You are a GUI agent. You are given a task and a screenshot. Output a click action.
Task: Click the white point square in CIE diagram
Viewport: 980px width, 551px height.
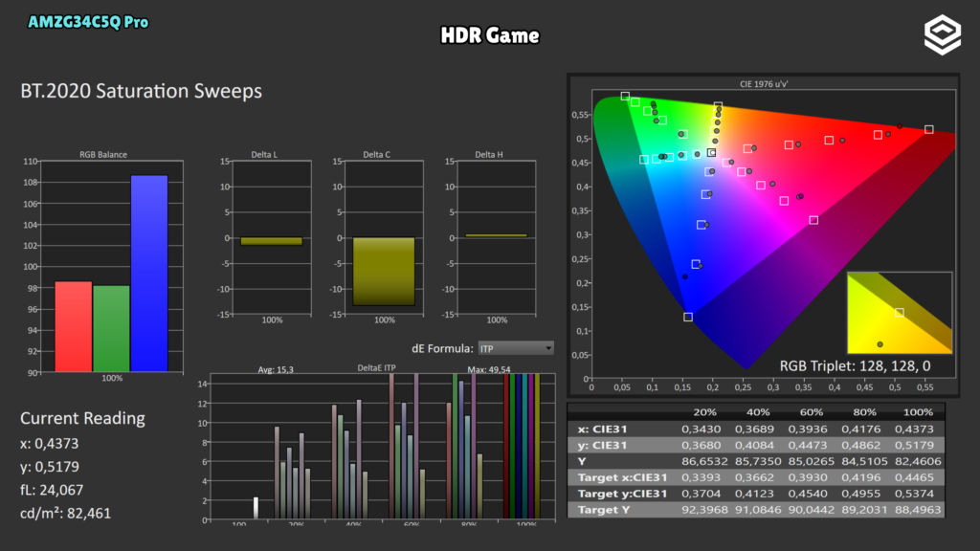point(711,152)
